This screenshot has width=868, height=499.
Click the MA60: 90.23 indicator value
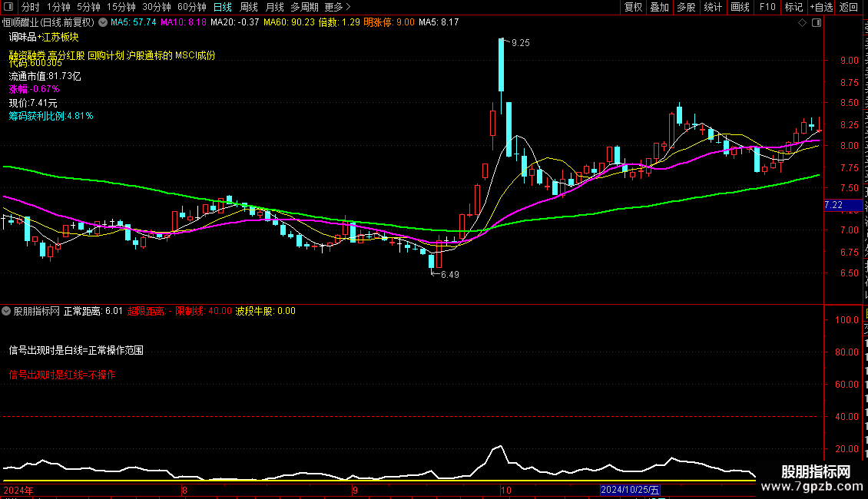pyautogui.click(x=289, y=23)
